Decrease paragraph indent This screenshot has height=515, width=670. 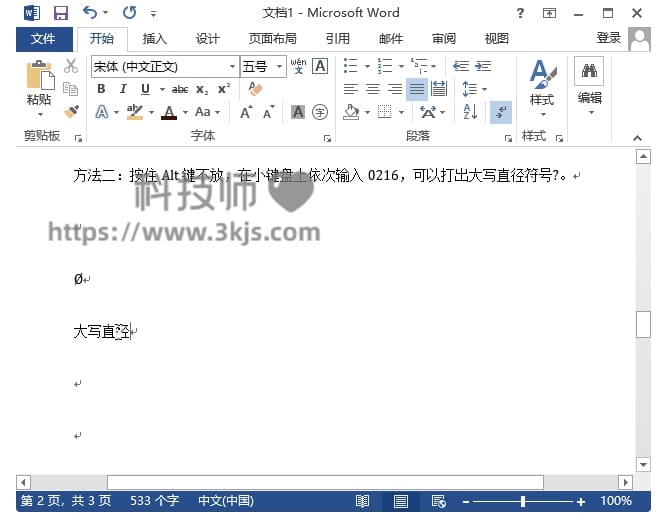[x=461, y=66]
